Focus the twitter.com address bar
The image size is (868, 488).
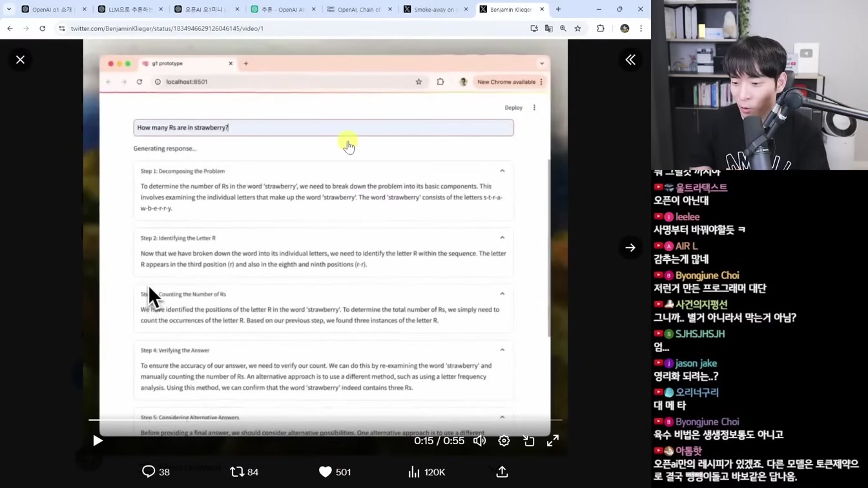coord(291,28)
